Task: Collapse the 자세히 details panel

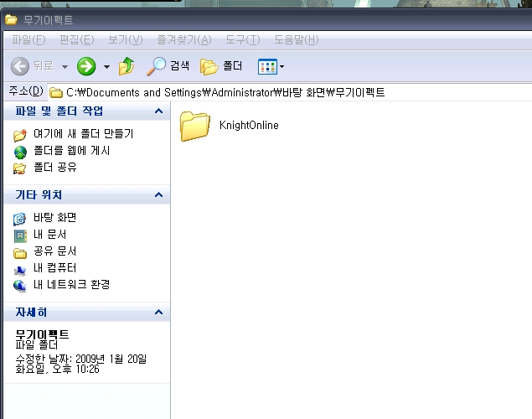Action: [158, 312]
